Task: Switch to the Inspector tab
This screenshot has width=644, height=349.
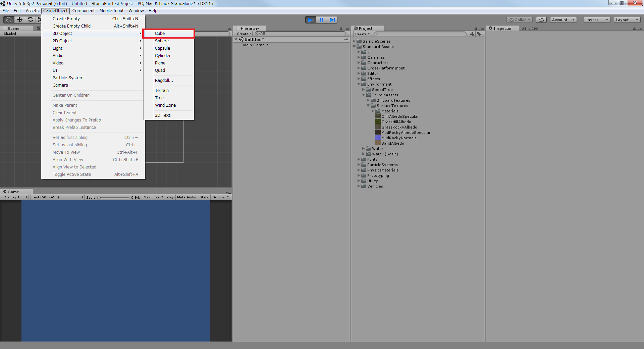Action: [502, 29]
